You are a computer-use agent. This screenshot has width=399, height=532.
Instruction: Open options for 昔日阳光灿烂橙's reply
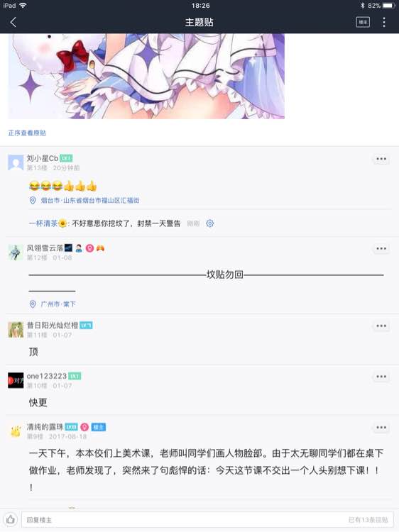tap(381, 326)
